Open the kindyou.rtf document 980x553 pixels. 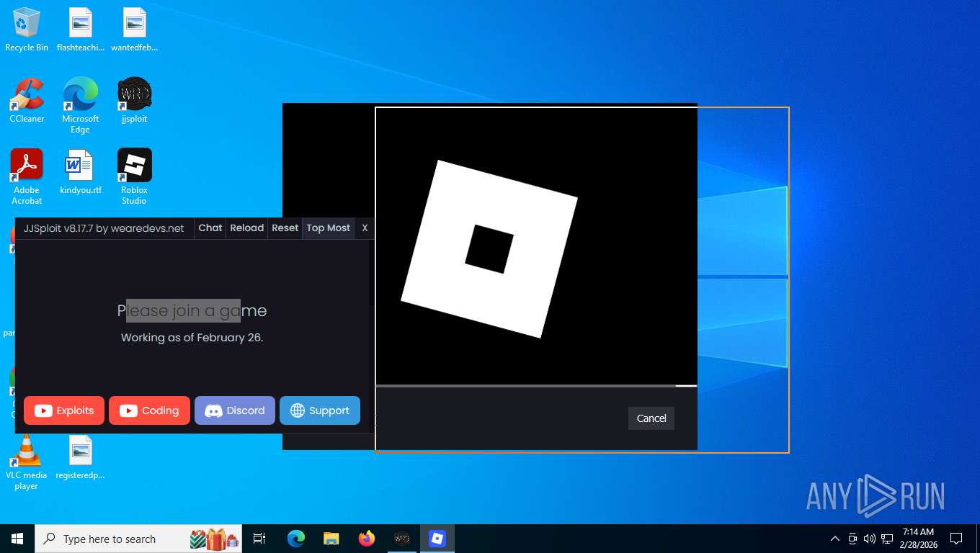click(x=81, y=171)
